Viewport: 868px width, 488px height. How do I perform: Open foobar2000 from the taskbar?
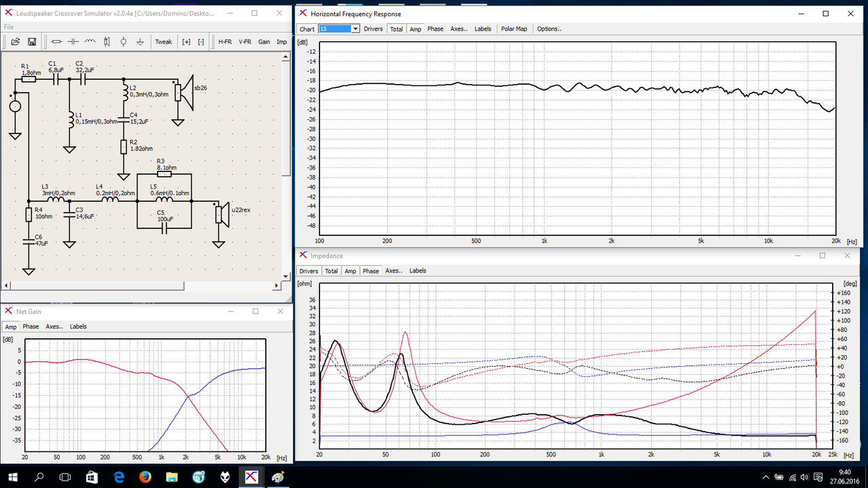pos(225,476)
